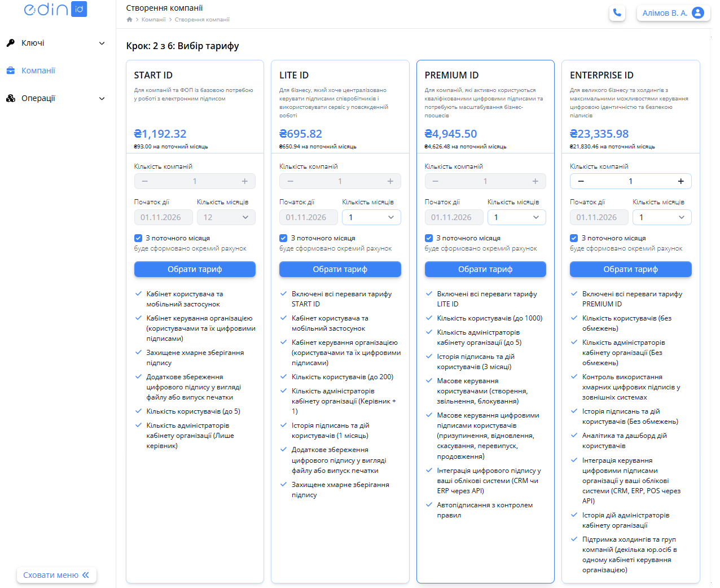
Task: Toggle 'З поточного місяця' checkbox in START ID
Action: pyautogui.click(x=138, y=238)
